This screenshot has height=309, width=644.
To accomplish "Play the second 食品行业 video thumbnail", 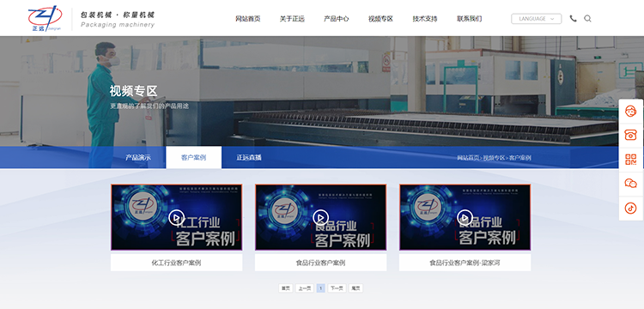I will (x=465, y=217).
